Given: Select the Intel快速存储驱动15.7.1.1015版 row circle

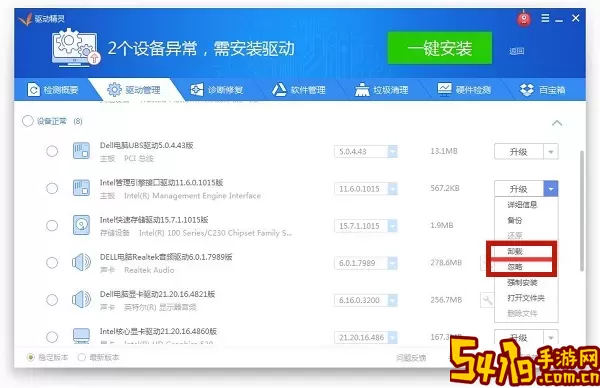Looking at the screenshot, I should [52, 225].
